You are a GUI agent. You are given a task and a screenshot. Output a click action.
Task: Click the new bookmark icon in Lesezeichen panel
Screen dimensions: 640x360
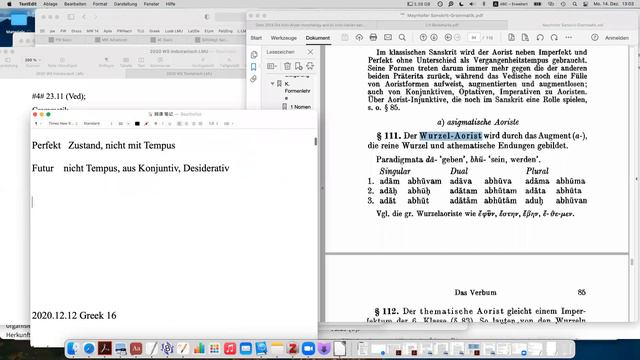pyautogui.click(x=299, y=66)
